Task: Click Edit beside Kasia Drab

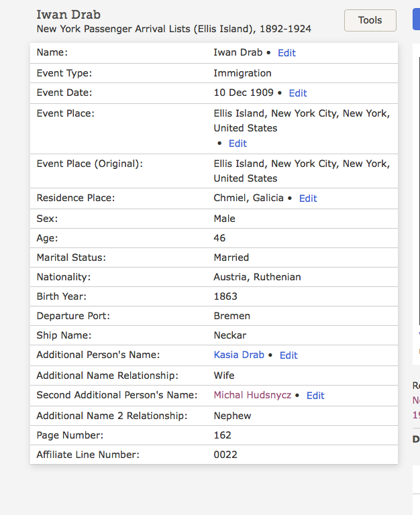Action: point(288,355)
